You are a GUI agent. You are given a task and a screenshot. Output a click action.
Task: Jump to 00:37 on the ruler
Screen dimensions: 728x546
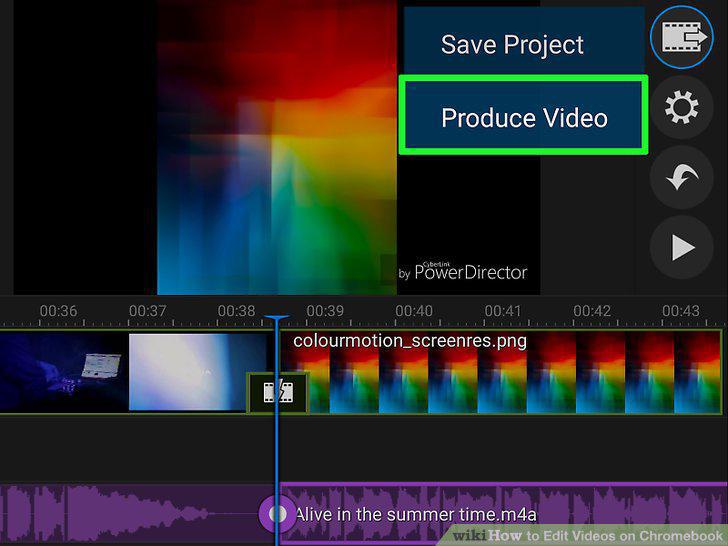147,311
